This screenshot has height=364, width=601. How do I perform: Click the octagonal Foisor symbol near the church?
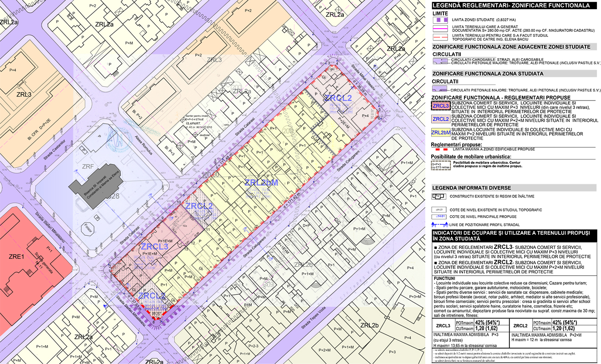[x=87, y=227]
